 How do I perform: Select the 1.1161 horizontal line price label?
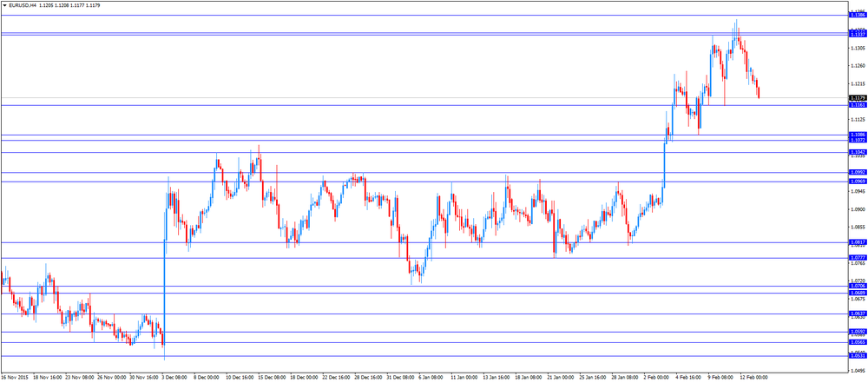[858, 105]
